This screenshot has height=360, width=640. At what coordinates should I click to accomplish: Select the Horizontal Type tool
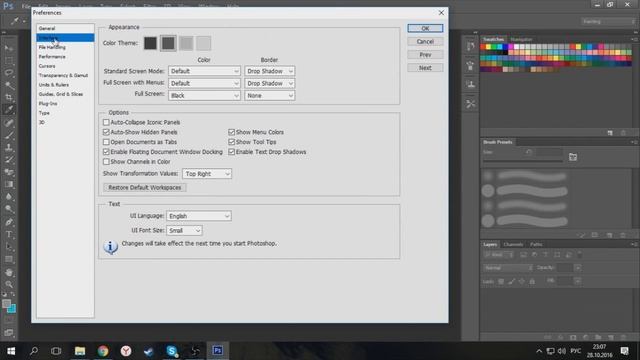9,234
